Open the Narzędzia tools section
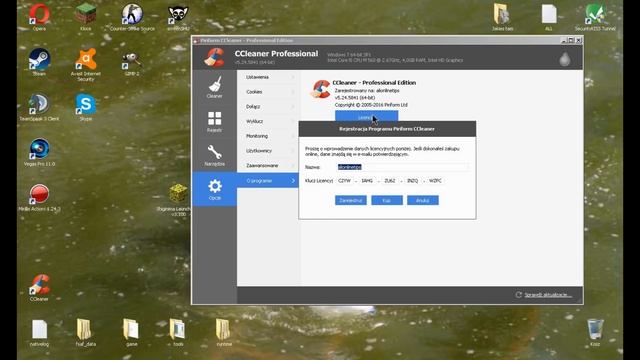Viewport: 640px width, 360px height. 214,155
